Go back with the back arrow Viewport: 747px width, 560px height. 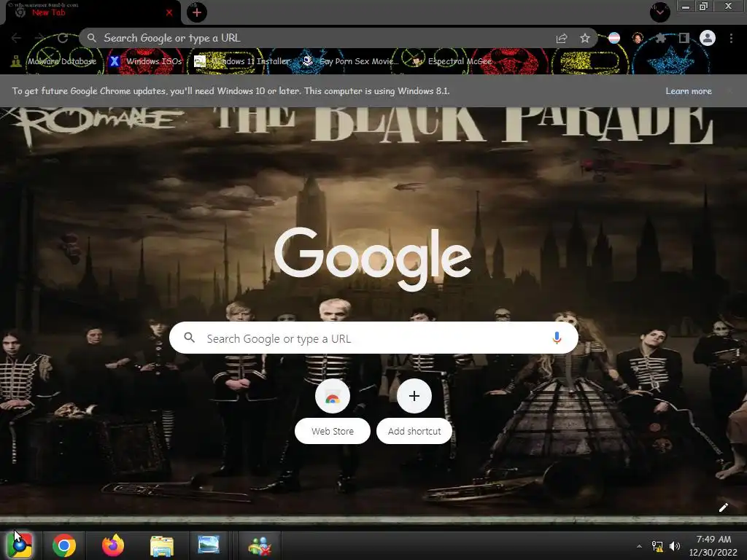[x=16, y=38]
